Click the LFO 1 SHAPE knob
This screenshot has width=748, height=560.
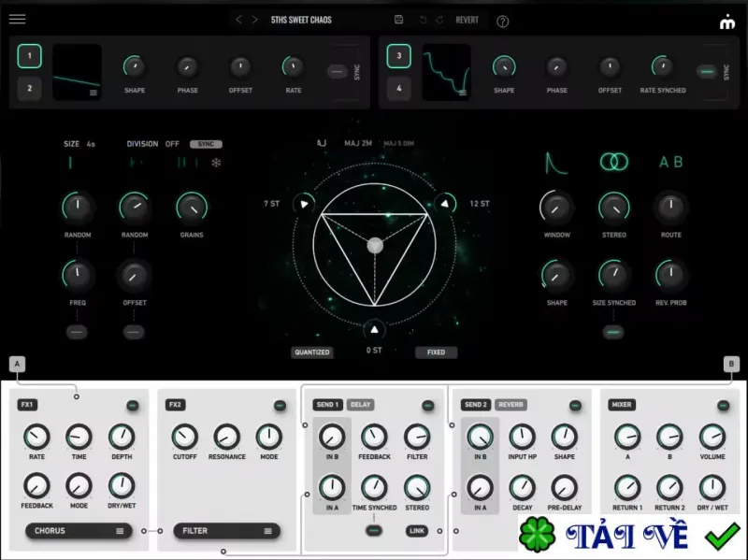(135, 67)
